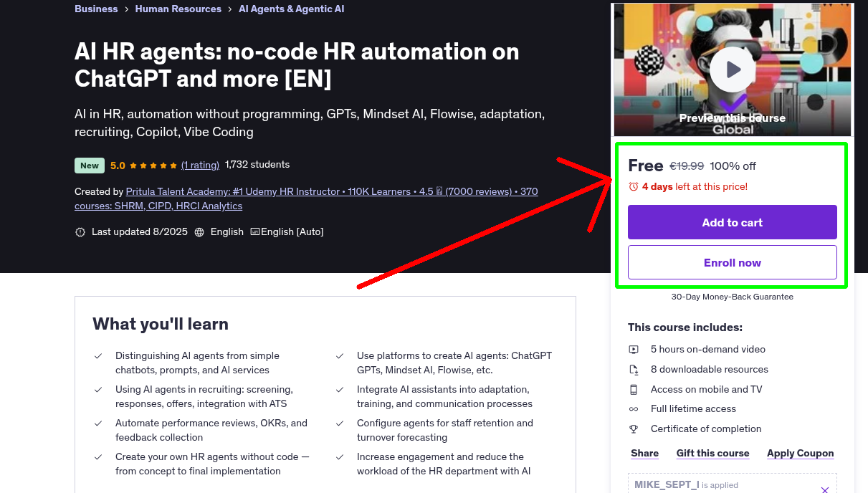
Task: Click checkmark beside Configure agents for staff retention
Action: [x=340, y=423]
